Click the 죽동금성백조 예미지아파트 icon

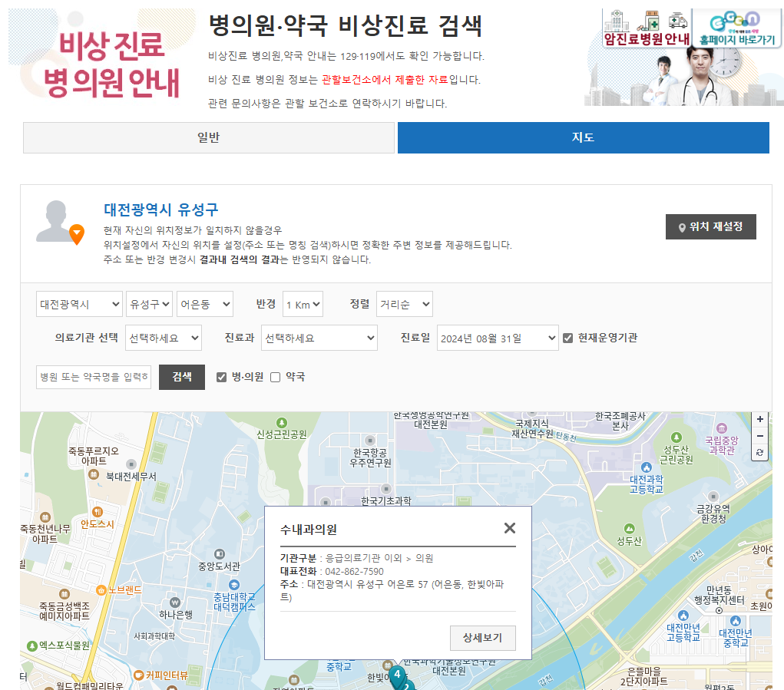coord(64,594)
